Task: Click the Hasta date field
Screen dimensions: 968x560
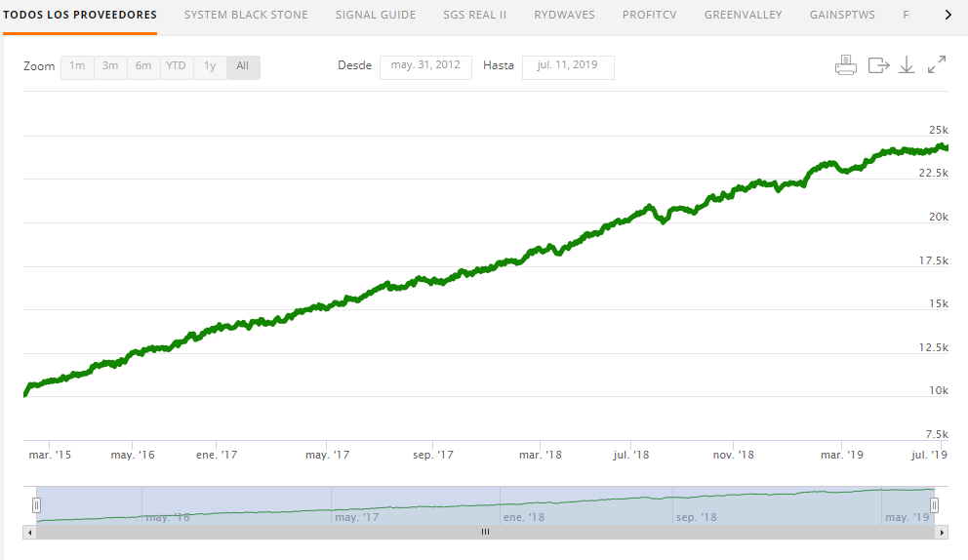Action: [568, 67]
